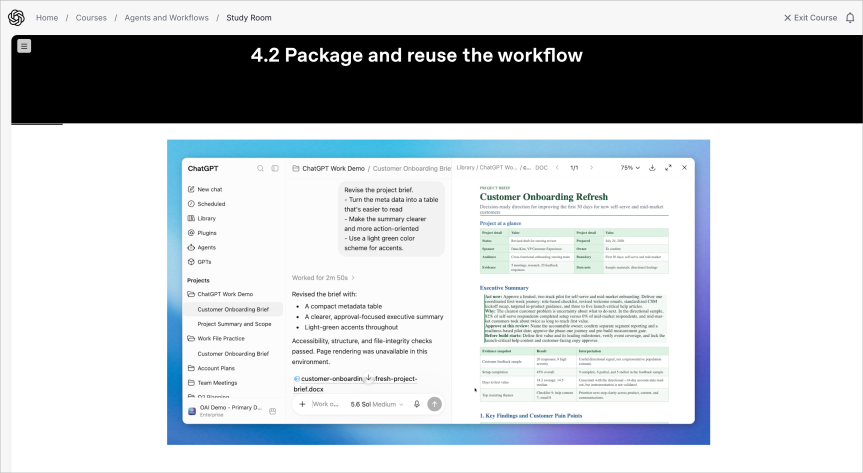Click the '4.2 Package and reuse the workflow' heading

417,55
